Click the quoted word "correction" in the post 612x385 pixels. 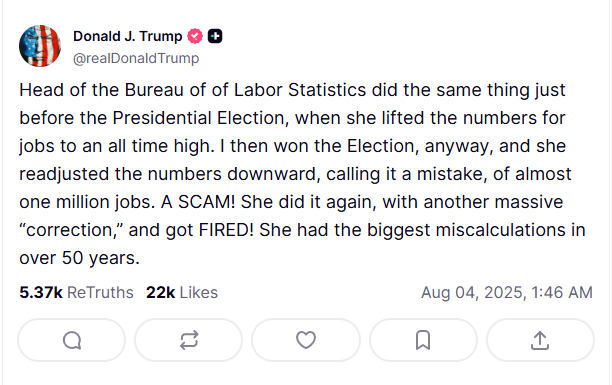click(x=73, y=230)
